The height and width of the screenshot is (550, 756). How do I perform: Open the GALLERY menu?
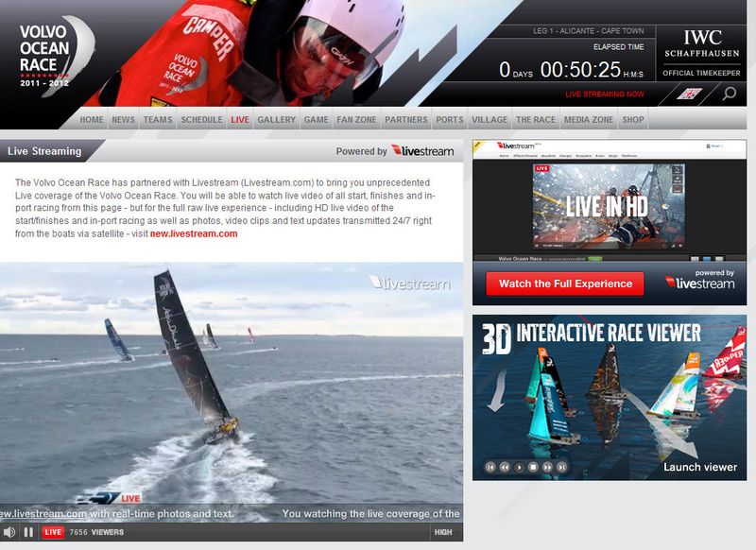276,119
